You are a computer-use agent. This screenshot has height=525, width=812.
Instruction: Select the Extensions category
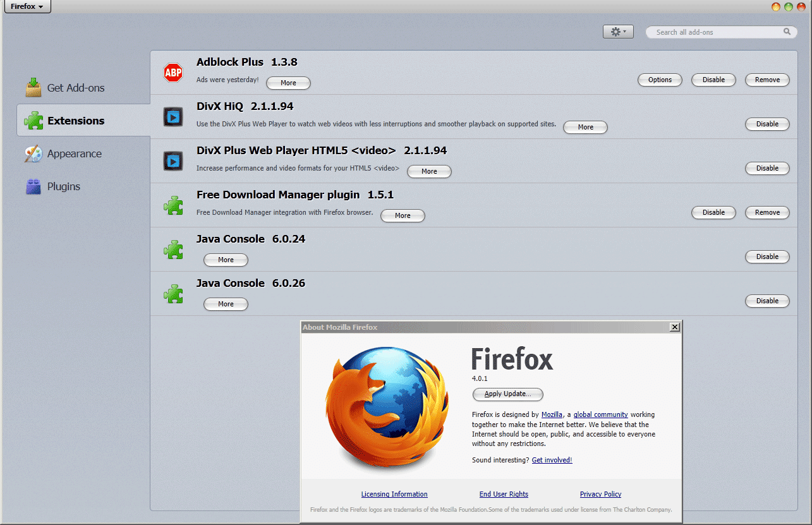[83, 121]
